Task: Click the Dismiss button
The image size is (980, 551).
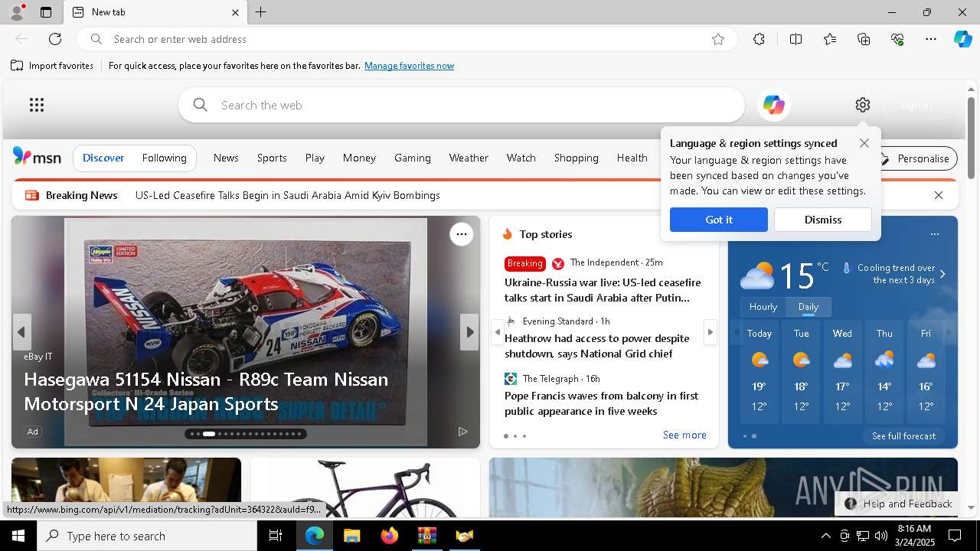Action: click(x=823, y=220)
